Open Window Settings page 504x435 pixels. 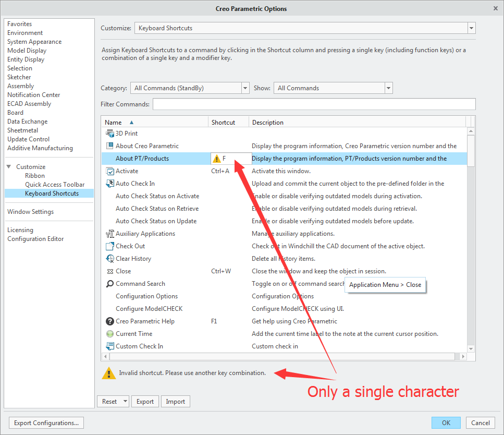(31, 212)
